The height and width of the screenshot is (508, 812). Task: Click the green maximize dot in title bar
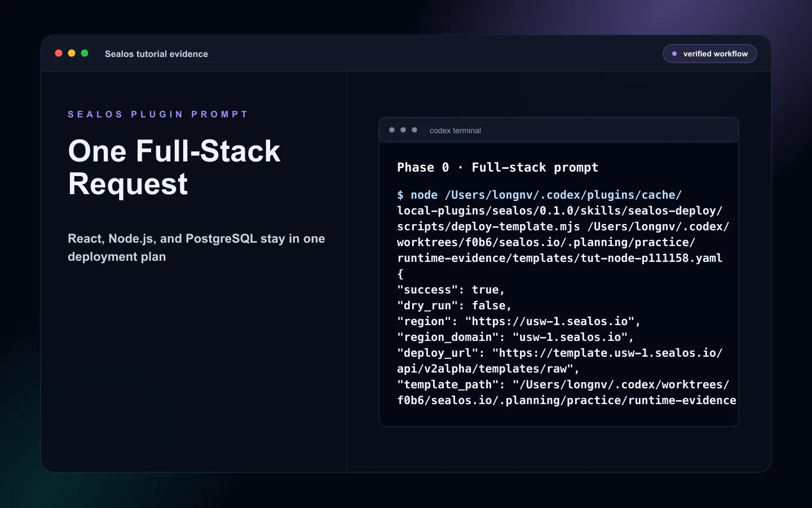point(85,53)
